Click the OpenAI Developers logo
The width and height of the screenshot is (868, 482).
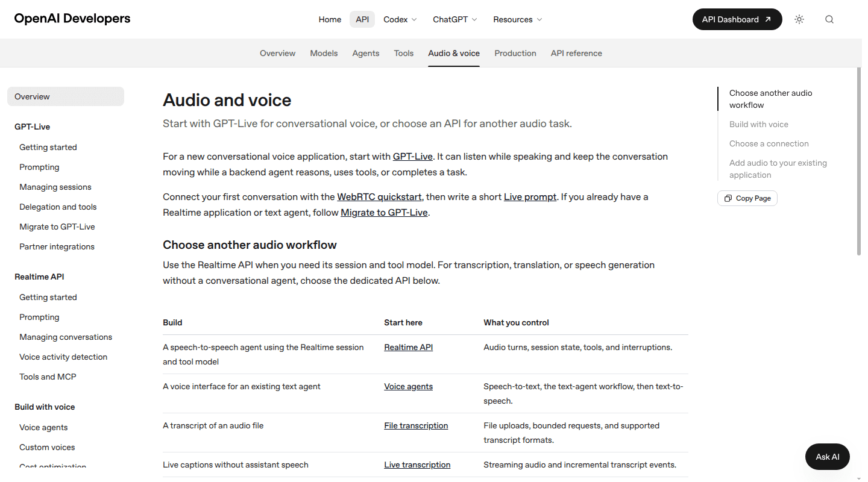click(x=72, y=19)
